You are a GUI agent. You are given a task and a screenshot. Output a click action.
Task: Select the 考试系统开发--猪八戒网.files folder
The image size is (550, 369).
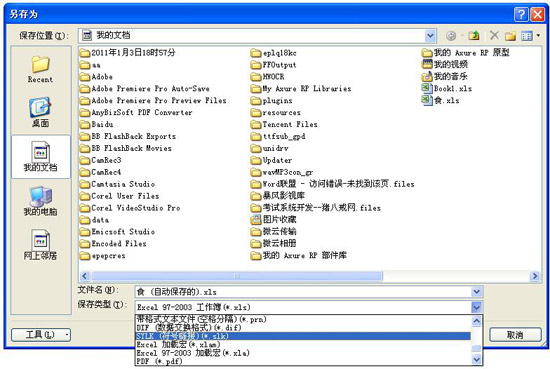point(316,208)
